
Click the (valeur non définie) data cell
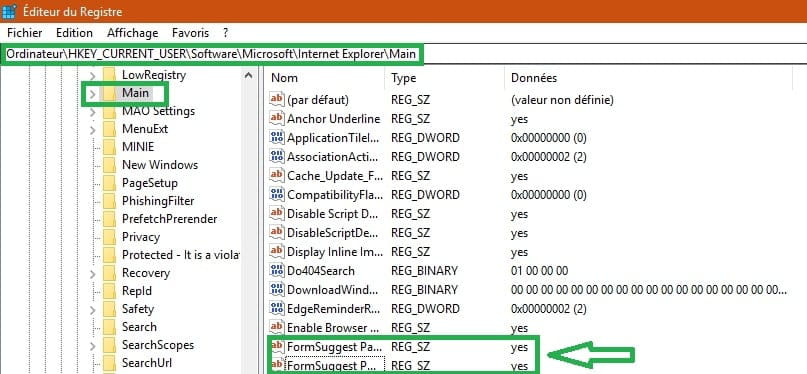point(562,99)
